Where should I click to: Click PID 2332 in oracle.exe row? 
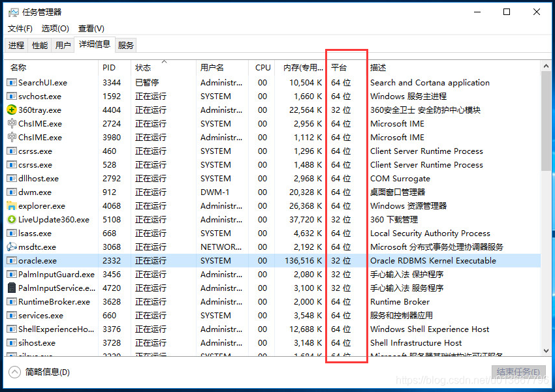coord(112,260)
